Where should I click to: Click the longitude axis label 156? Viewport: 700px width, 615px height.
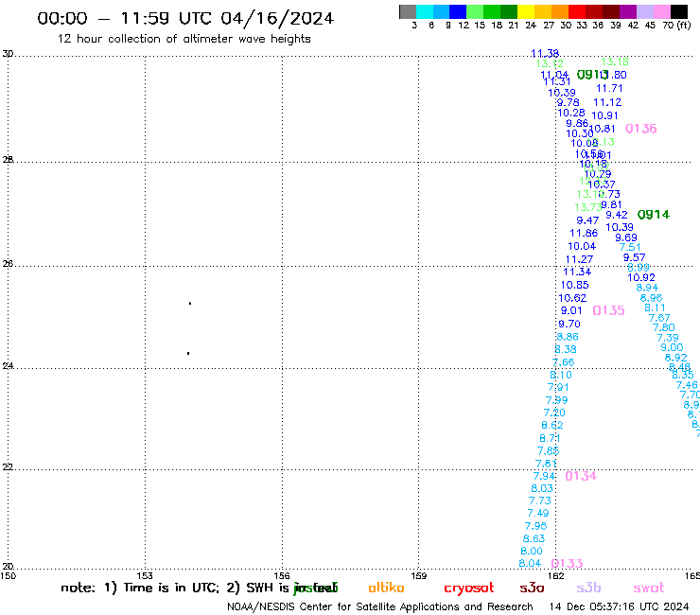(282, 575)
